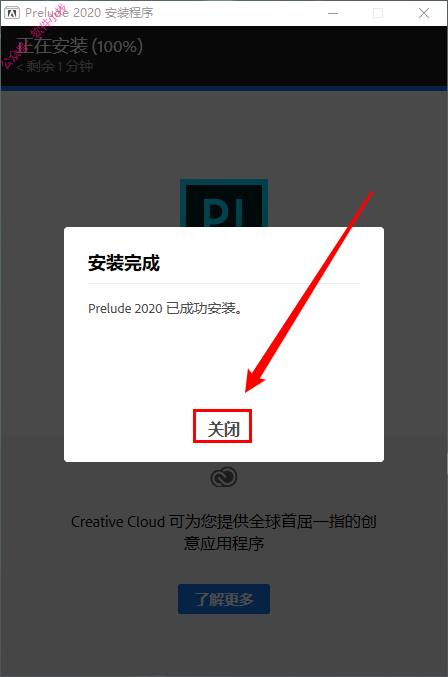Click the 意应用程序 second promo text line

pos(224,543)
